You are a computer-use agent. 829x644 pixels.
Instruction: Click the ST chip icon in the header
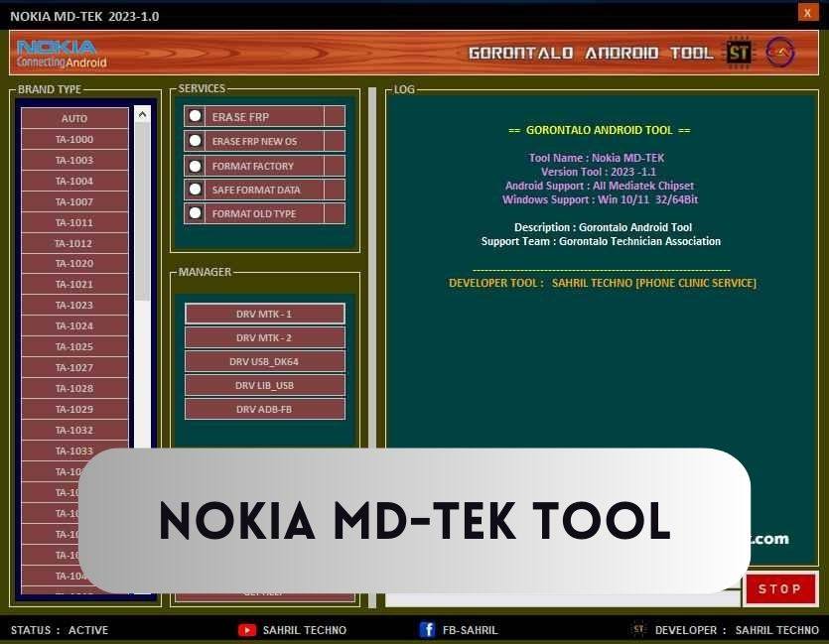click(739, 53)
